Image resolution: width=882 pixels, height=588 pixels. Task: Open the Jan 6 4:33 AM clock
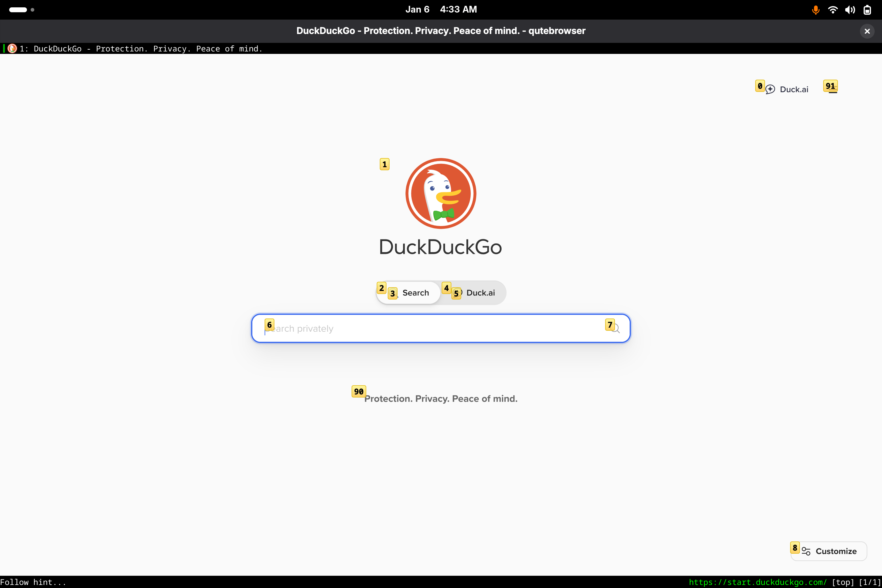tap(441, 9)
